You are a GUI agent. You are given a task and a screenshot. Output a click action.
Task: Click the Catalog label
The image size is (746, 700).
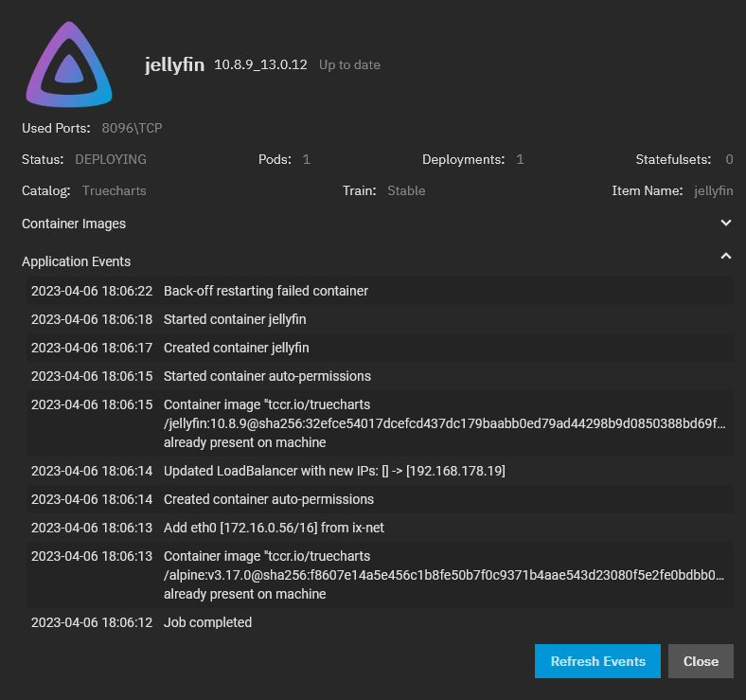[46, 191]
